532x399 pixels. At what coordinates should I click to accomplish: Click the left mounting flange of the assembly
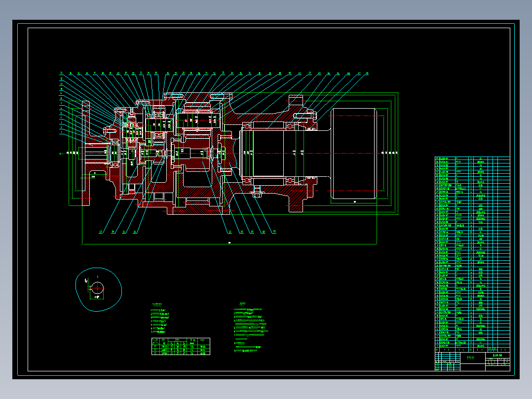[86, 153]
